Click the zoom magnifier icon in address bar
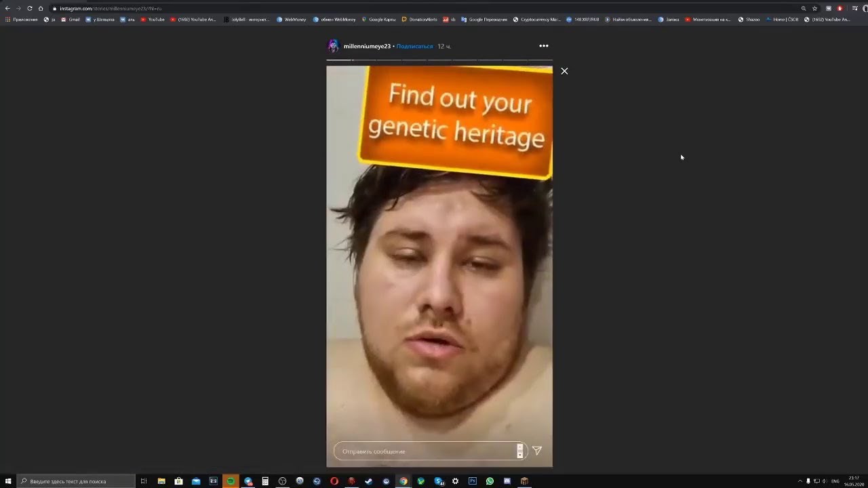Screen dimensions: 868x488 (x=804, y=8)
